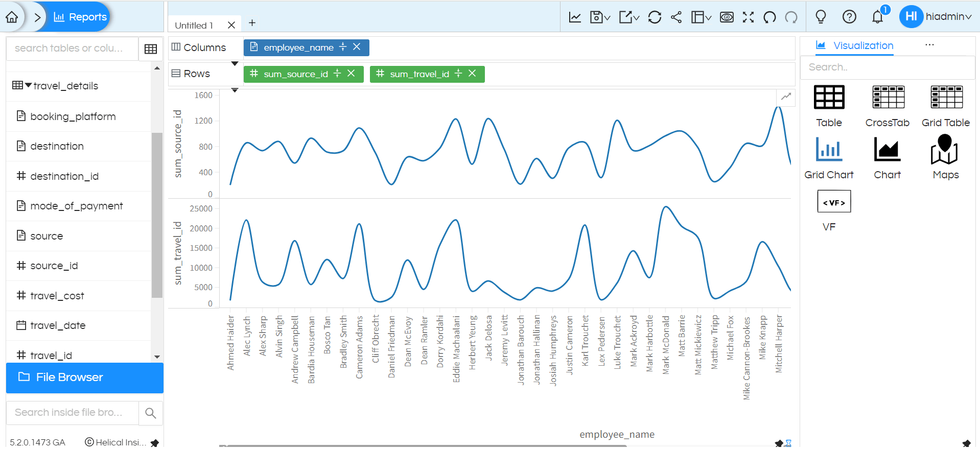Choose the Table visualization

point(829,106)
